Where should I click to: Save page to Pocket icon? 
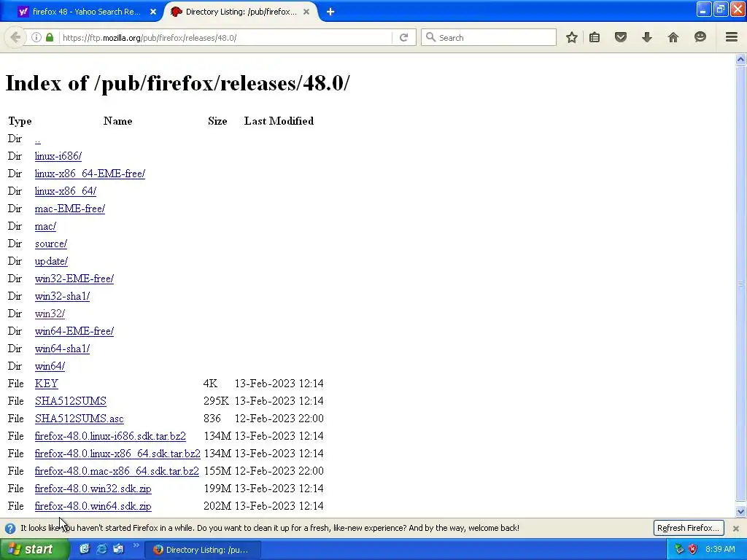tap(620, 37)
